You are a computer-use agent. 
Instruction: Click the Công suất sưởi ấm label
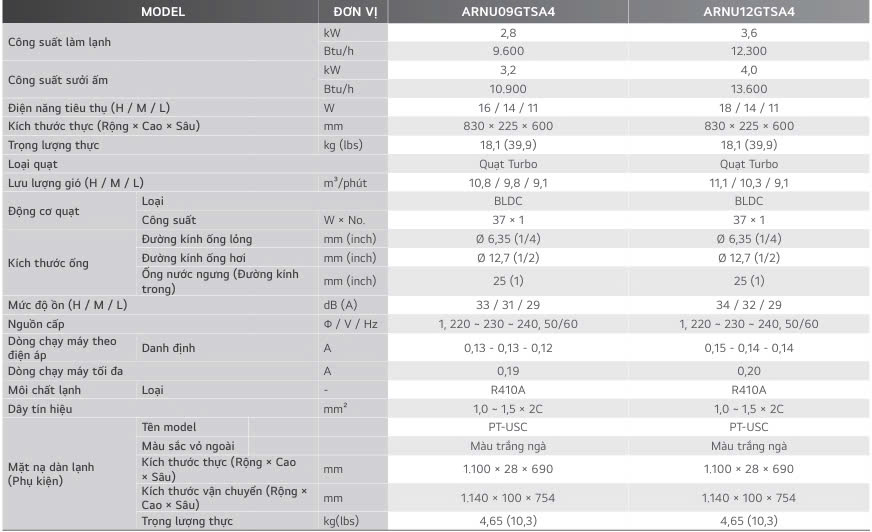tap(58, 80)
